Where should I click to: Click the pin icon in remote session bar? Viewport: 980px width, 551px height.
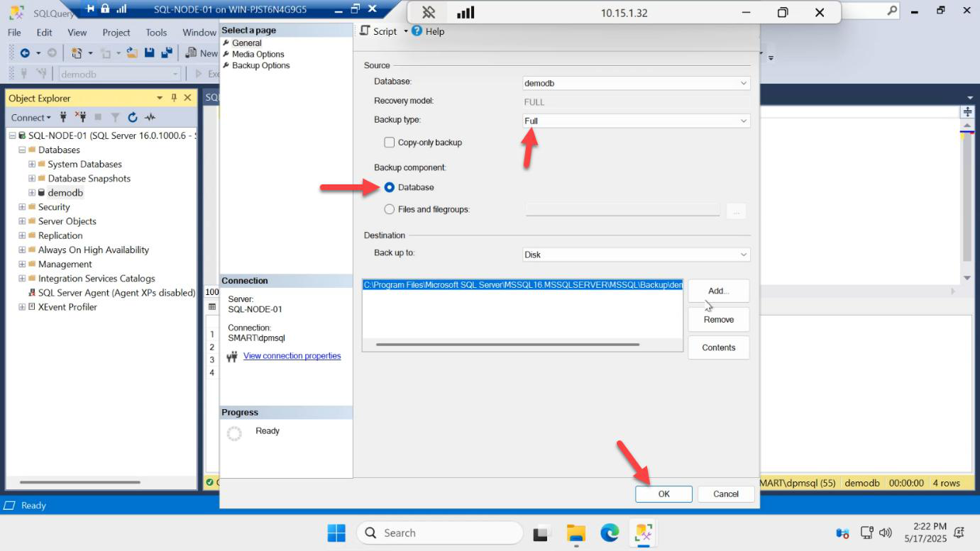428,13
